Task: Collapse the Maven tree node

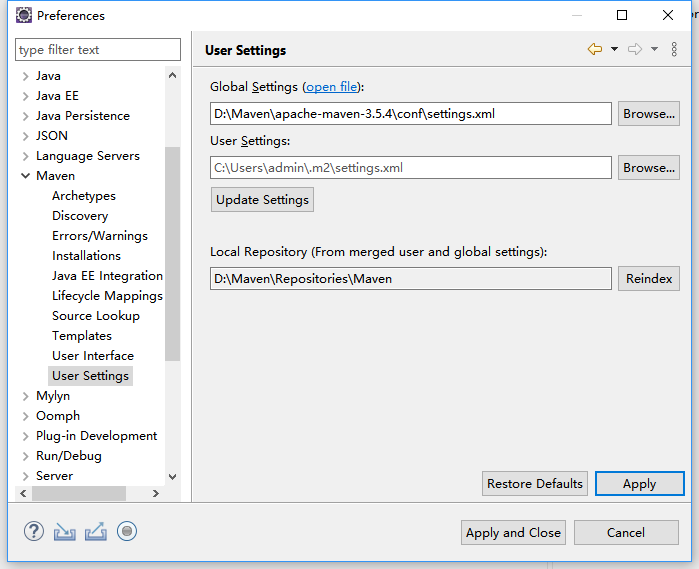Action: (26, 176)
